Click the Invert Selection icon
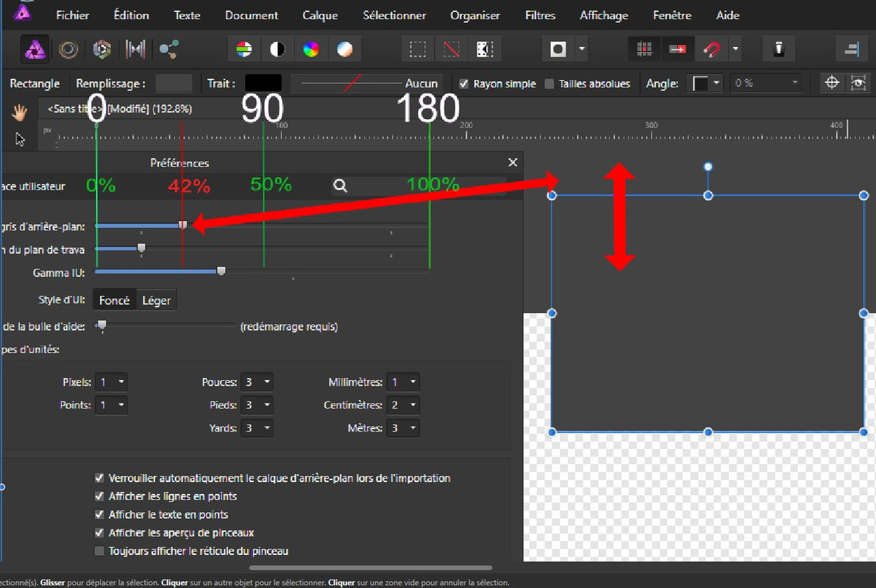Screen dimensions: 876x588 pos(485,50)
